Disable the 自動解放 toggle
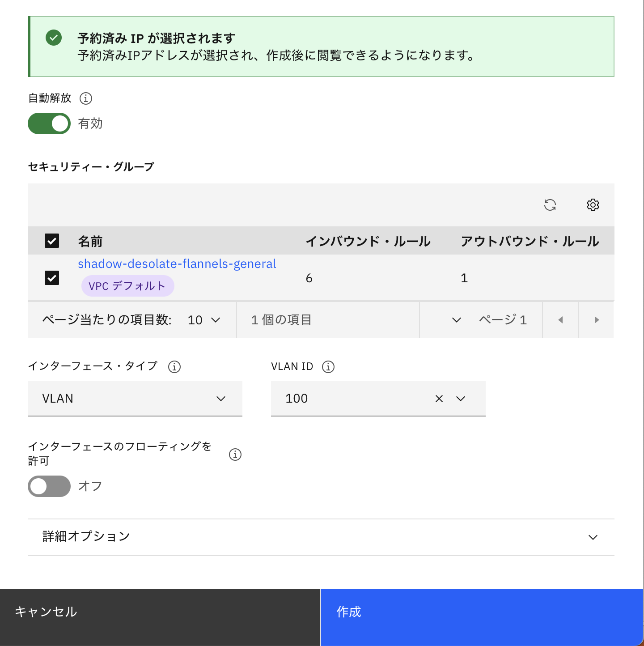The image size is (644, 646). 49,123
